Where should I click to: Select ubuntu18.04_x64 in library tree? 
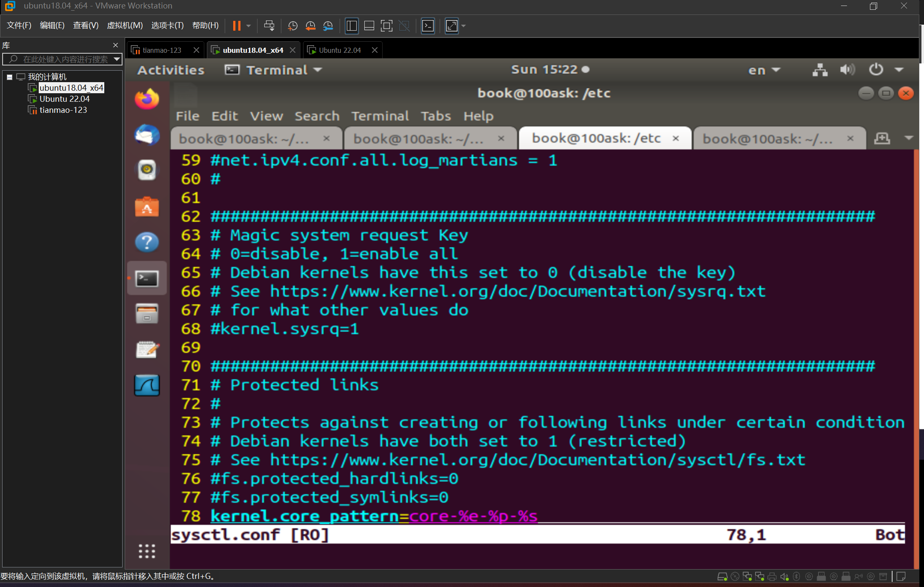coord(71,88)
